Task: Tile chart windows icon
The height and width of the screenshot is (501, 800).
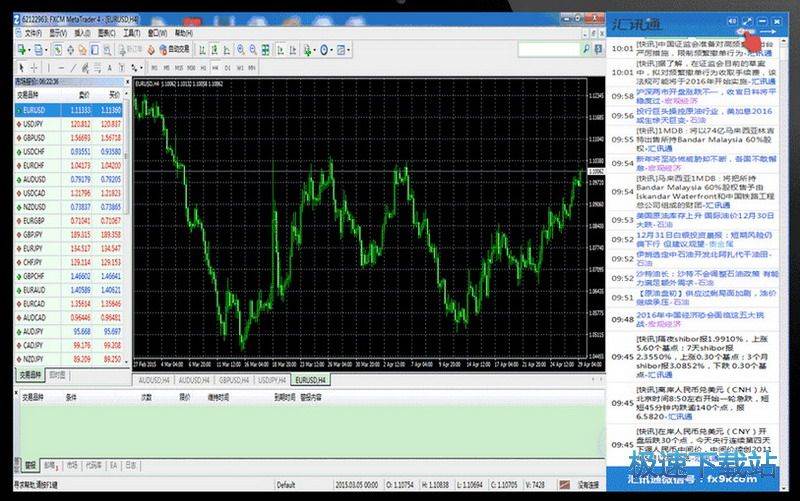Action: 266,50
